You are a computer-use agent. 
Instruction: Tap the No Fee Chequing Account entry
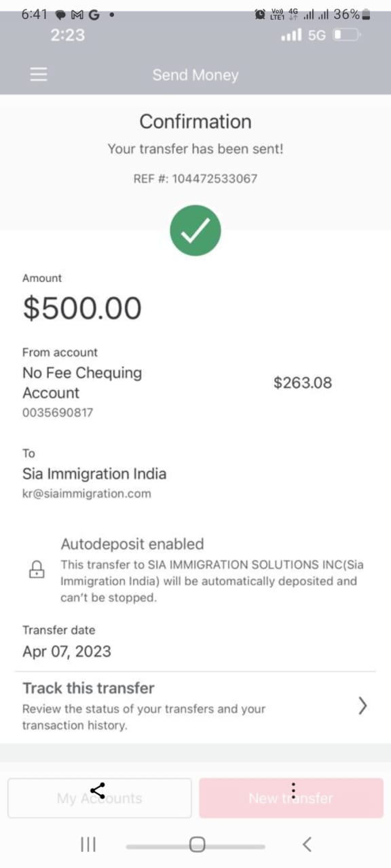click(x=82, y=382)
